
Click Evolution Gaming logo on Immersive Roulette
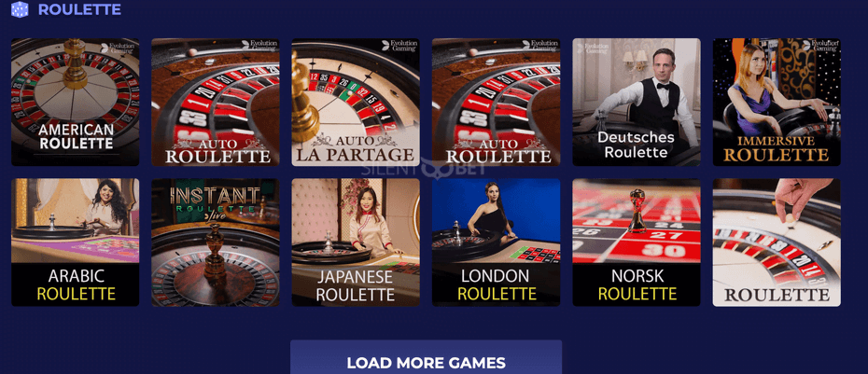pos(820,46)
